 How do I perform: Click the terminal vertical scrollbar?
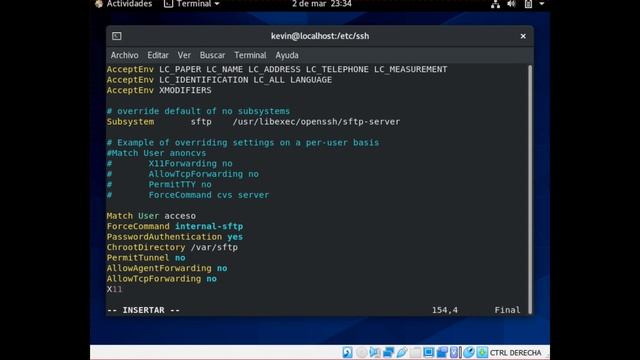coord(530,189)
